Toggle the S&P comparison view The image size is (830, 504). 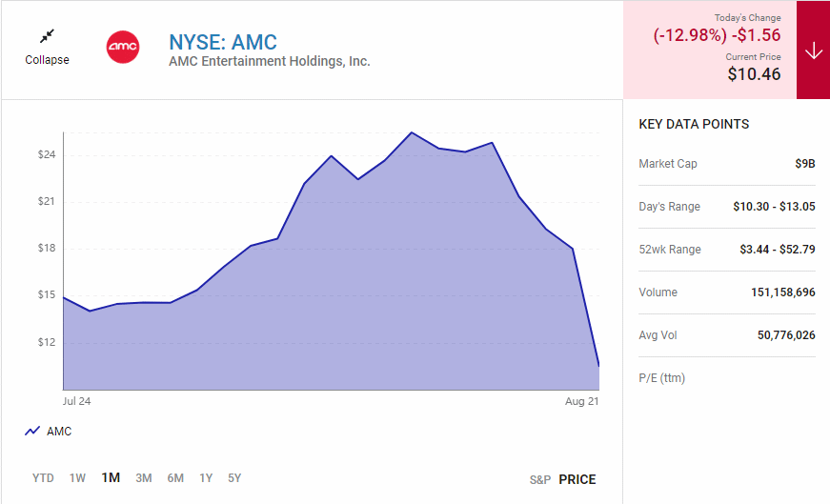pos(540,479)
